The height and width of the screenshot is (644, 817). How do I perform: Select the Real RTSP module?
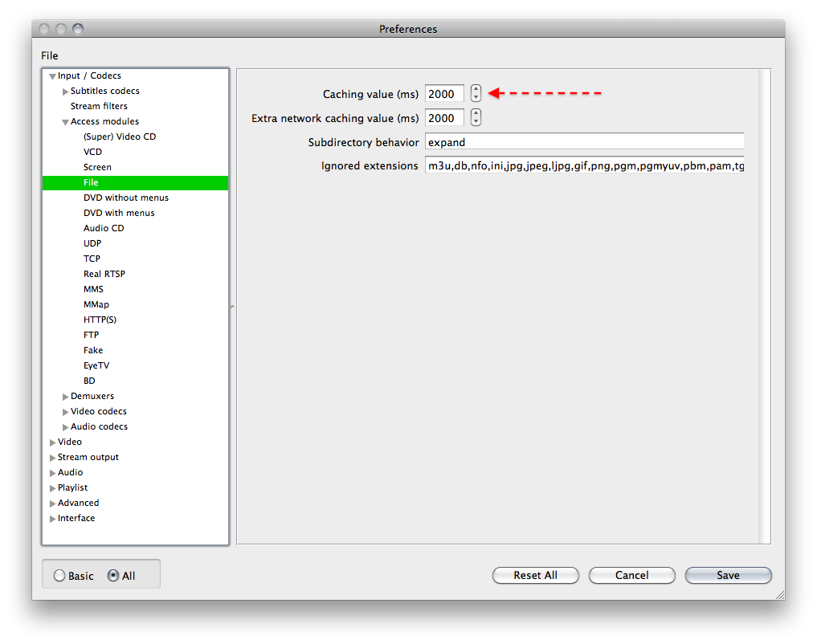point(104,274)
